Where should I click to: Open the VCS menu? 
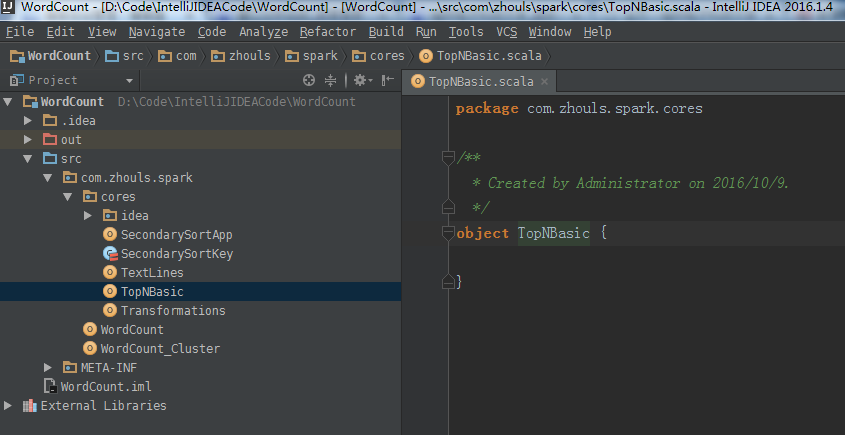pos(507,32)
